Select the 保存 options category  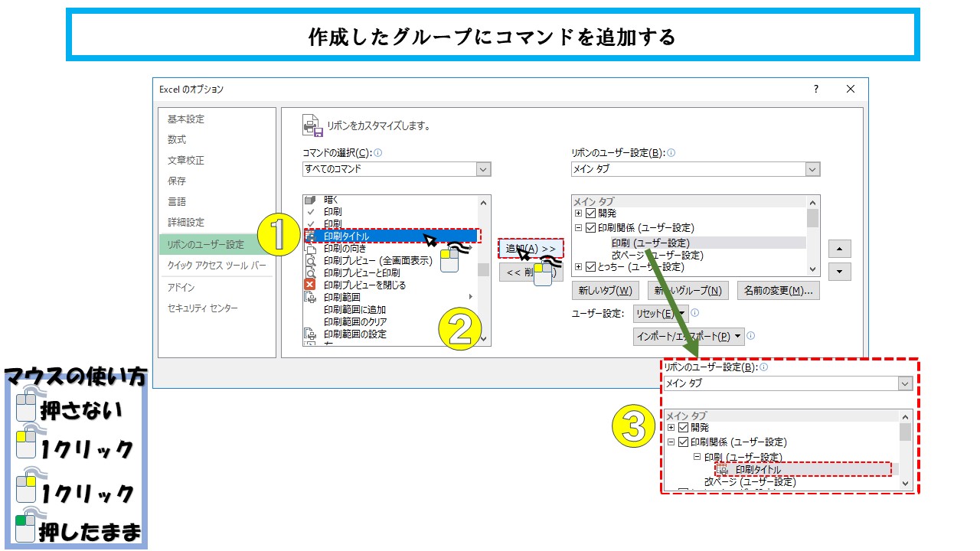pyautogui.click(x=177, y=181)
